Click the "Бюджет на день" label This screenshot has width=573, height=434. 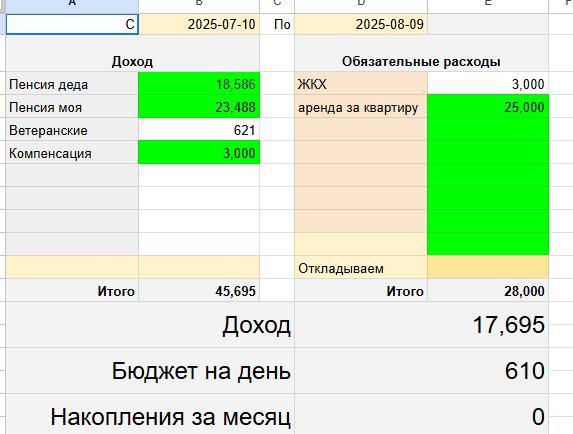(150, 371)
